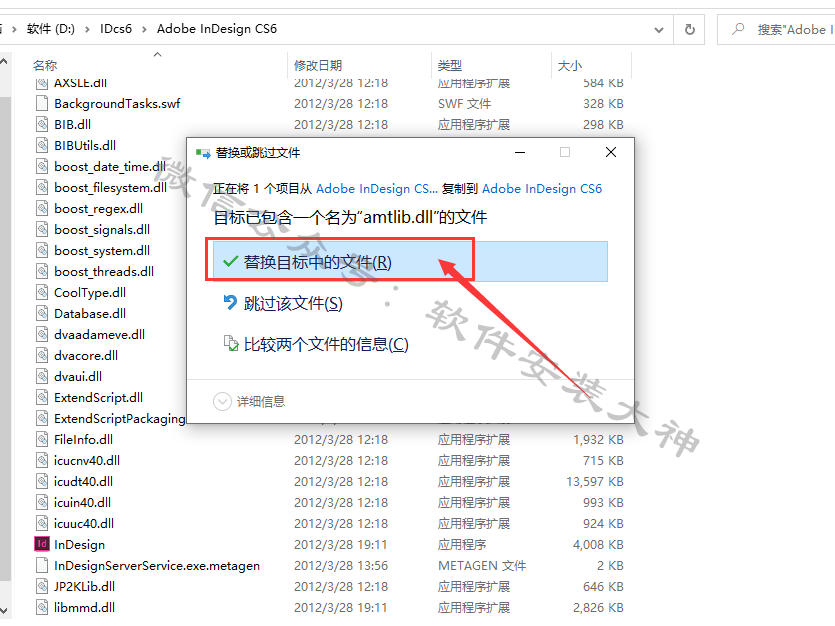
Task: Select the icucnv40.dll file icon
Action: [42, 460]
